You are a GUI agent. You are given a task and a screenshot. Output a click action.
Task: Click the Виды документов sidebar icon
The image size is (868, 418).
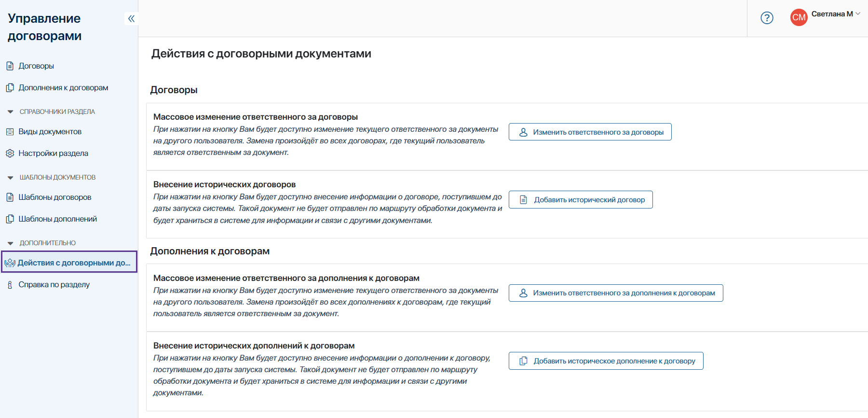tap(10, 132)
